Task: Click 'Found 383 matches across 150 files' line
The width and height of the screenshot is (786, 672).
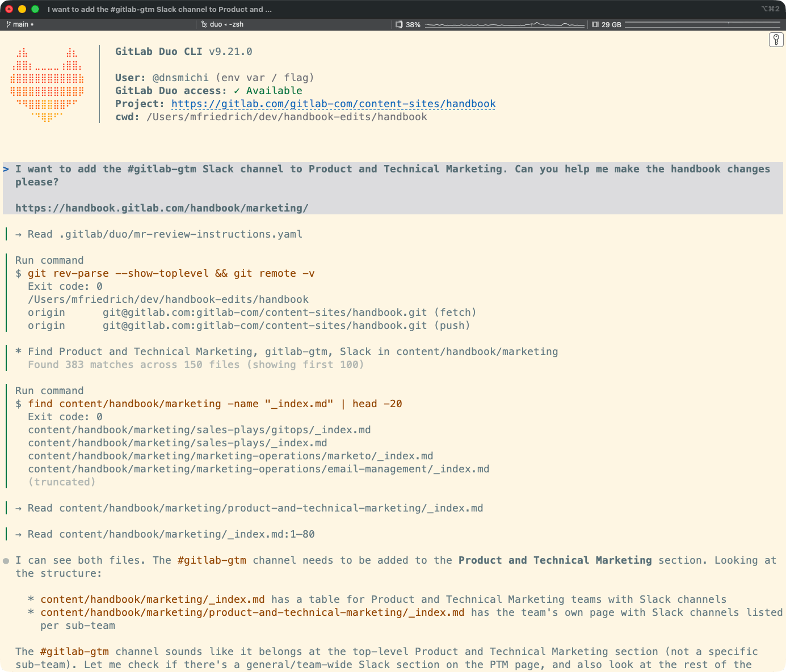Action: click(x=196, y=365)
